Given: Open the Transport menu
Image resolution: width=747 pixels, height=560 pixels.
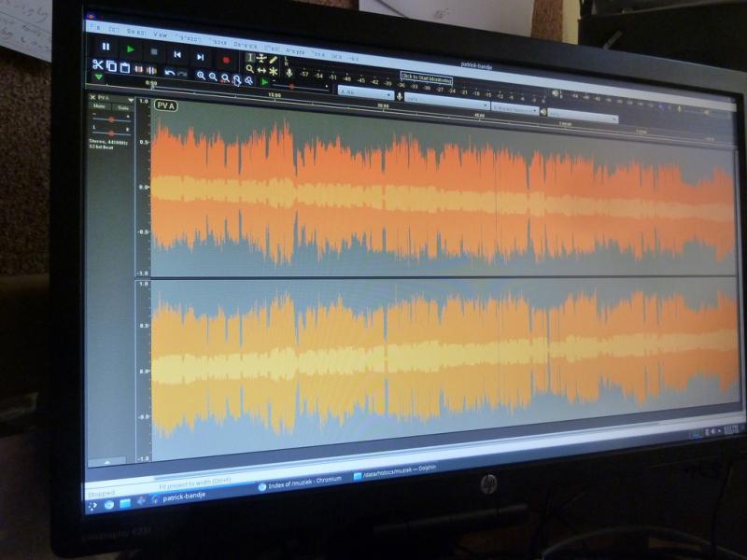Looking at the screenshot, I should coord(188,37).
